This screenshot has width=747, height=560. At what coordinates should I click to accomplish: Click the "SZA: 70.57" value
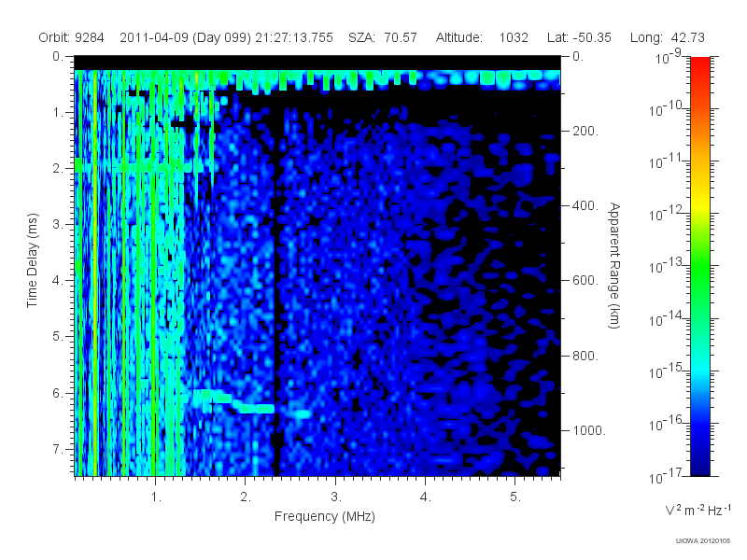[x=383, y=37]
